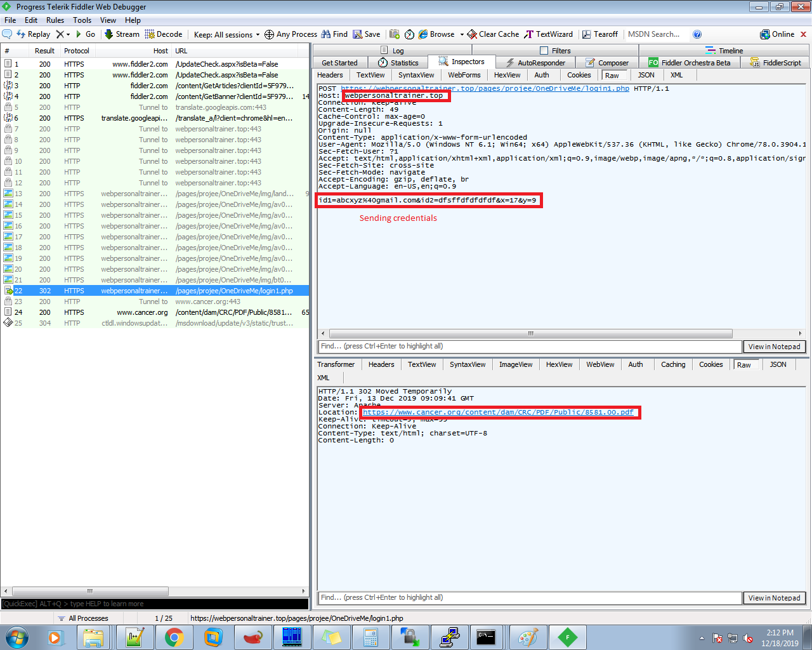Open the Fiddler Orchestra Beta tab
Viewport: 812px width, 650px height.
click(690, 63)
